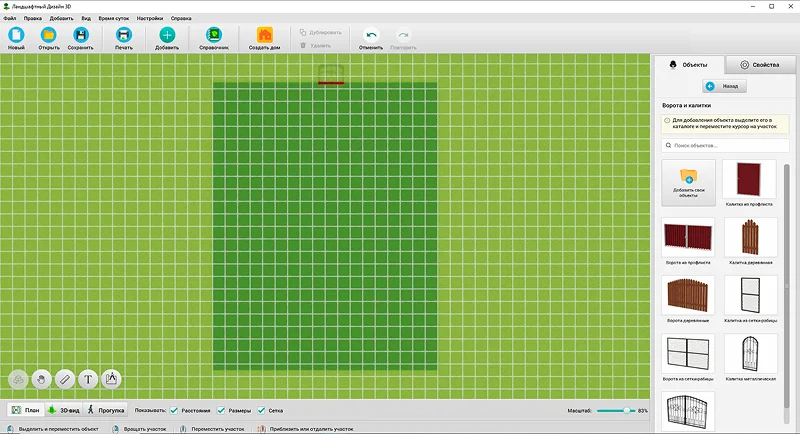This screenshot has width=800, height=434.
Task: Click the red gate object on plot
Action: coord(331,83)
